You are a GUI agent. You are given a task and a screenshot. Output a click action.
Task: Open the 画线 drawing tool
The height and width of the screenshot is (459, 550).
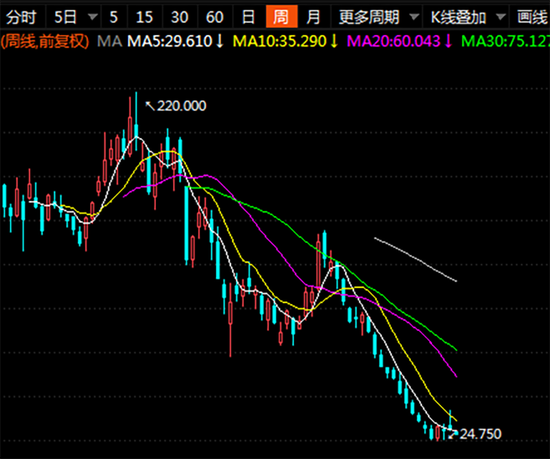(x=532, y=17)
